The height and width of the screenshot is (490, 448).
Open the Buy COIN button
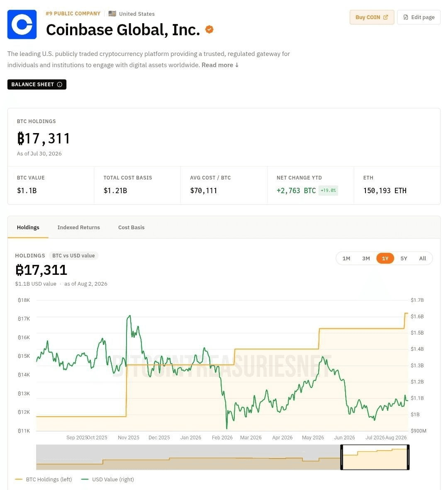pyautogui.click(x=372, y=17)
